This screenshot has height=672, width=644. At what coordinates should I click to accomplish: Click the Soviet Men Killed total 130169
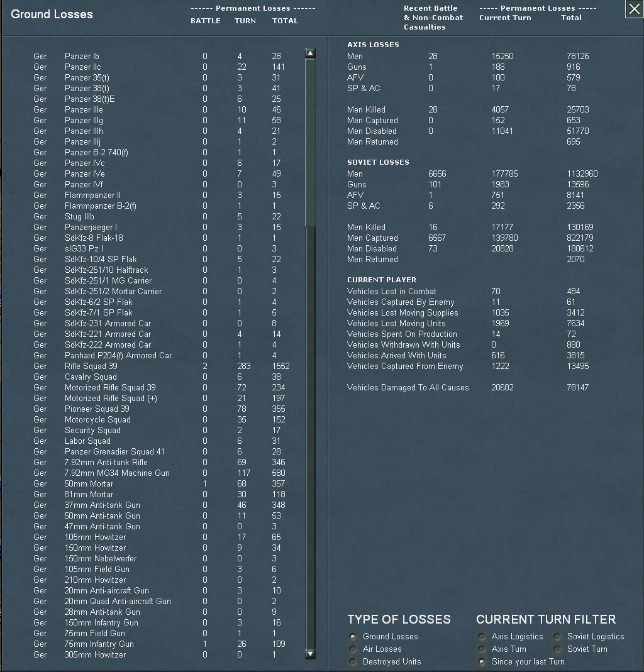580,227
